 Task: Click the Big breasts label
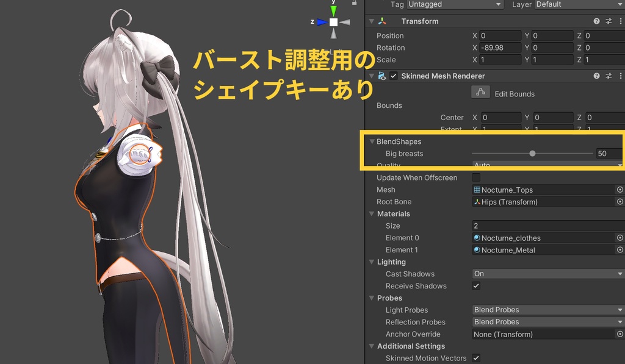[404, 153]
